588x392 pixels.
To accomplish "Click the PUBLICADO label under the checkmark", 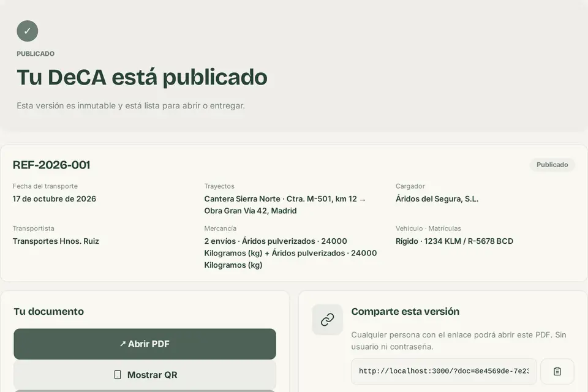I will pos(36,54).
